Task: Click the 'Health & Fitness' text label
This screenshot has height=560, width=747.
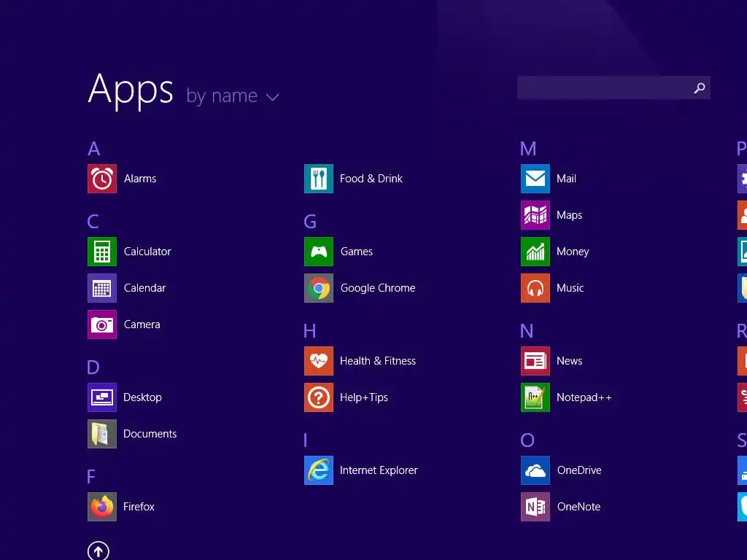Action: point(378,361)
